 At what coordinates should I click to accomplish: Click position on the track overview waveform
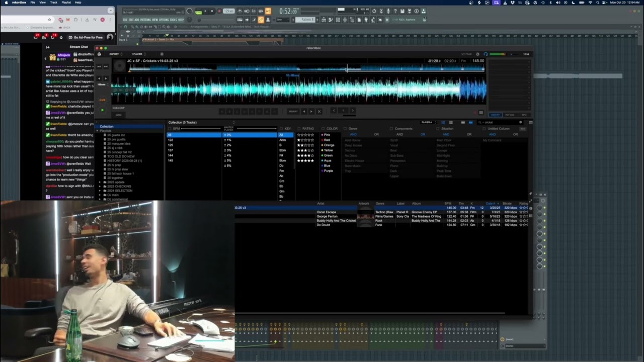(x=307, y=68)
